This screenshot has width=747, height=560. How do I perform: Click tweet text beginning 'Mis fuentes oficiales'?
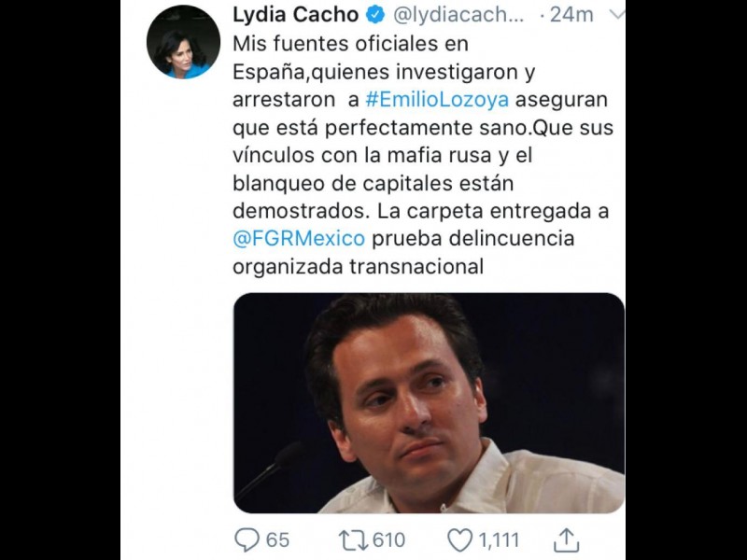(x=423, y=155)
